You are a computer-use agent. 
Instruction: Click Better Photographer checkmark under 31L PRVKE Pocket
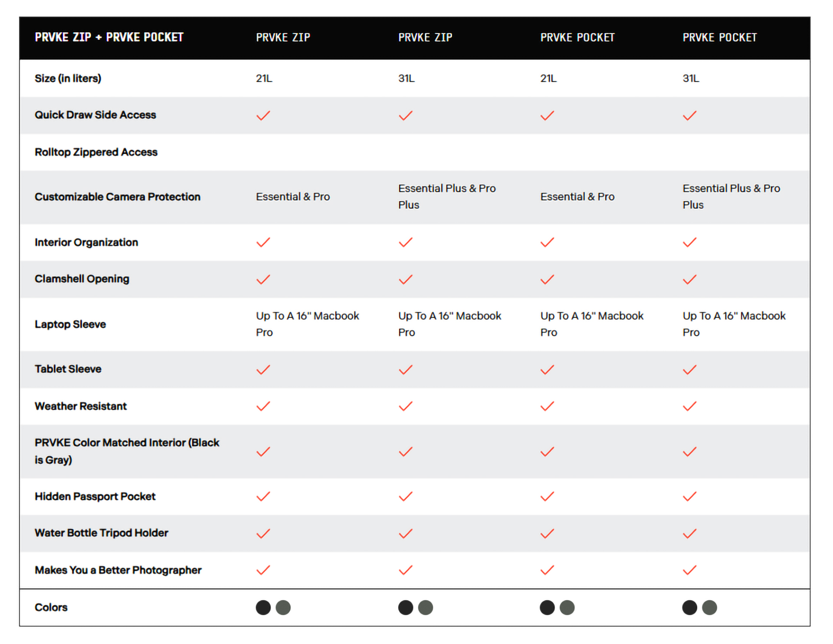689,570
